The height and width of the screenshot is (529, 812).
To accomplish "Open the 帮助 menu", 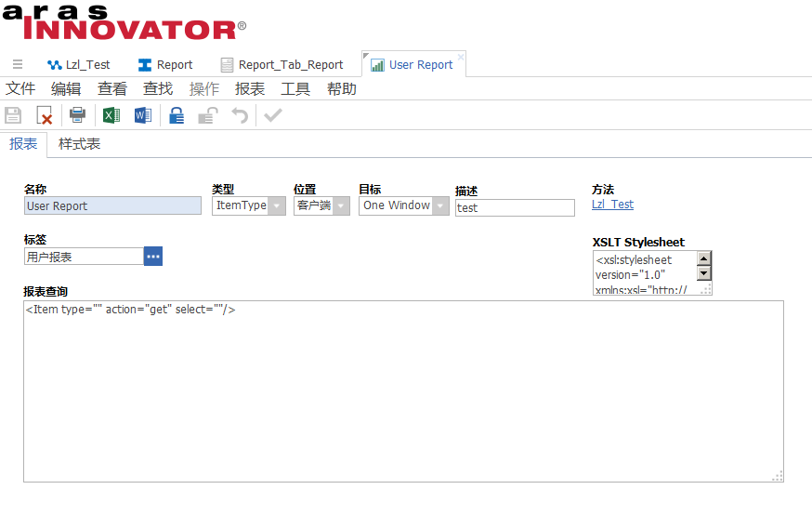I will pos(342,88).
